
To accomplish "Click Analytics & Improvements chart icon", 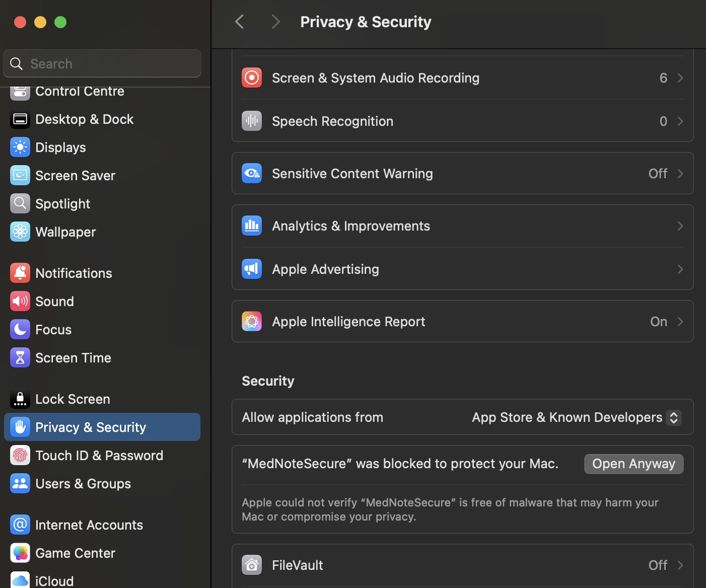I will coord(252,226).
